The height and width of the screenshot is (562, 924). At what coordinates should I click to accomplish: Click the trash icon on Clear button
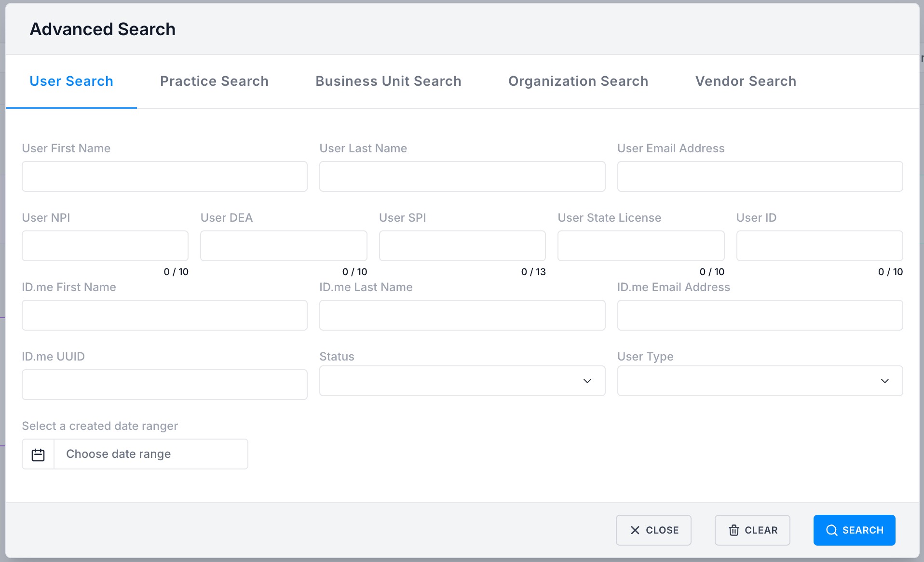(x=734, y=530)
